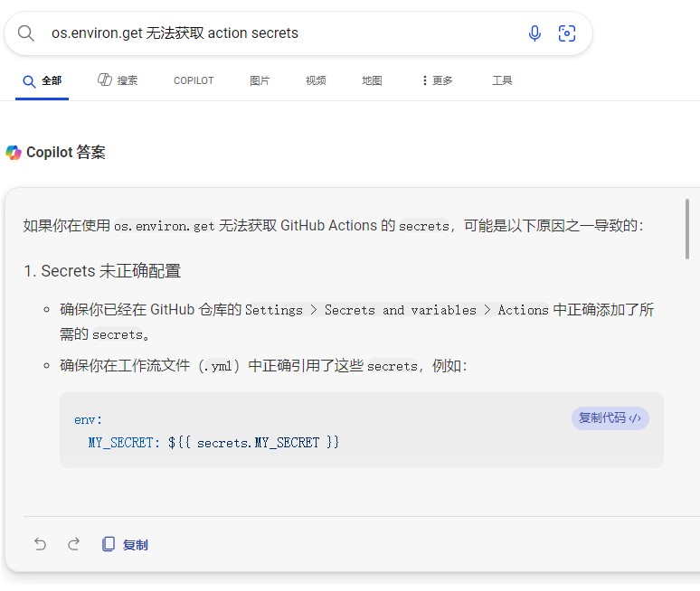The height and width of the screenshot is (591, 700).
Task: Click the 复制代码 button
Action: point(610,418)
